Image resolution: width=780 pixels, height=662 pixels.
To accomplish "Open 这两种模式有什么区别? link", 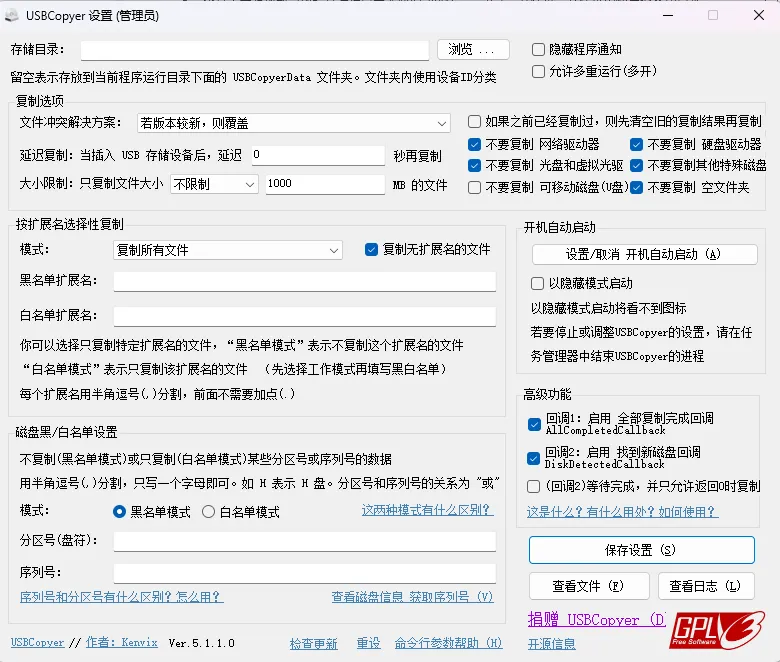I will (x=427, y=510).
